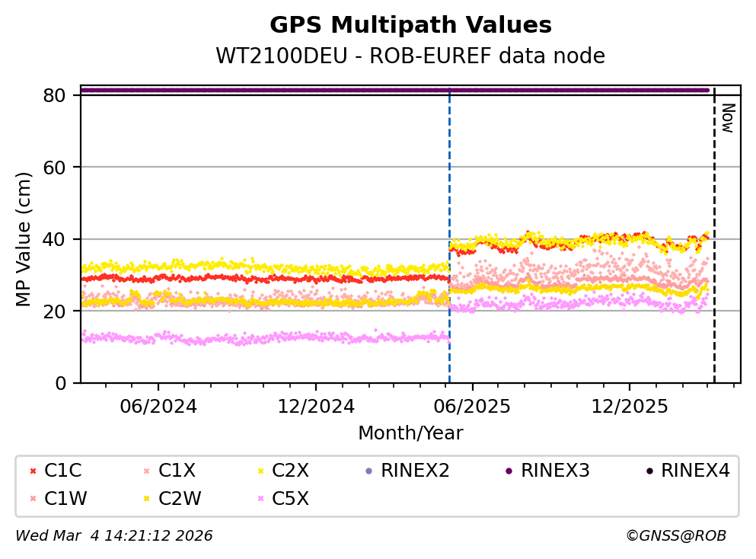This screenshot has height=559, width=756.
Task: Click the GPS Multipath Values title
Action: [x=410, y=25]
